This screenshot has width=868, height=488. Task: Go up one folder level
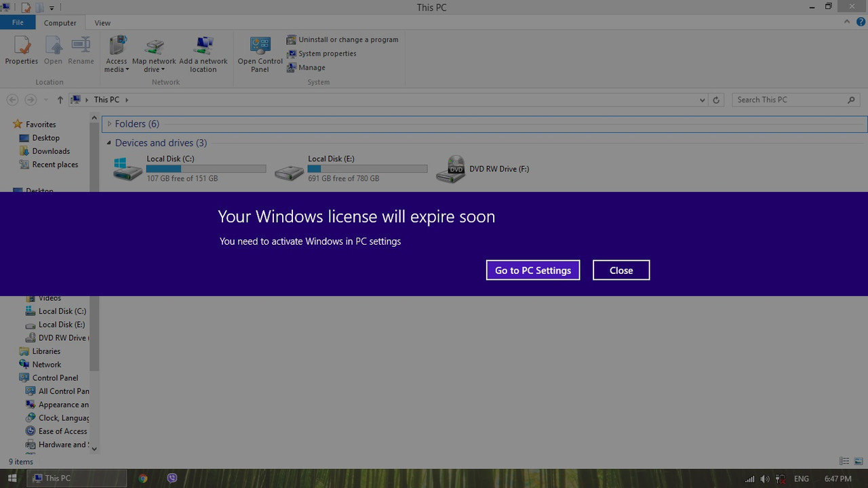60,100
